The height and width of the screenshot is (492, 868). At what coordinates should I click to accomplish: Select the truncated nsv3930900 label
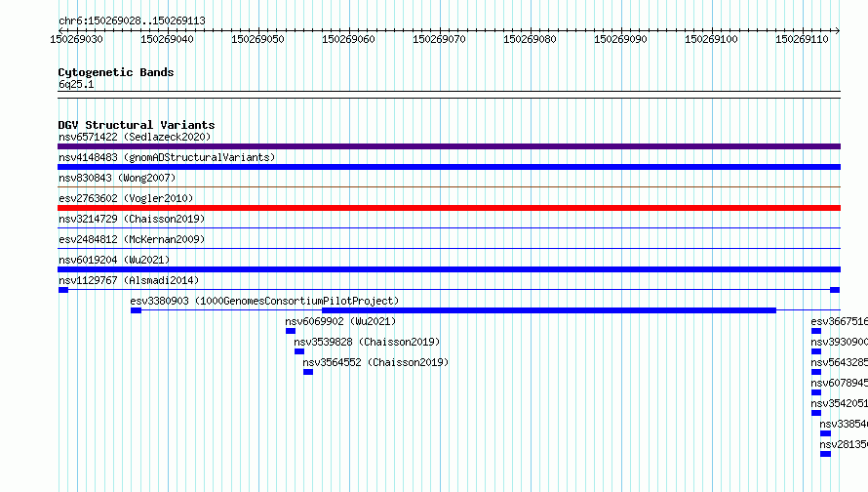(x=839, y=342)
